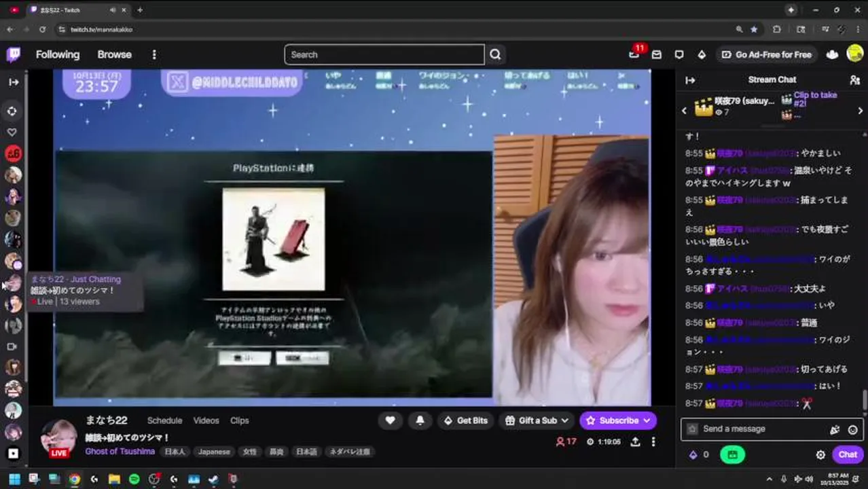Go to previous chat leaderboard with left chevron
Viewport: 868px width, 489px height.
point(685,111)
